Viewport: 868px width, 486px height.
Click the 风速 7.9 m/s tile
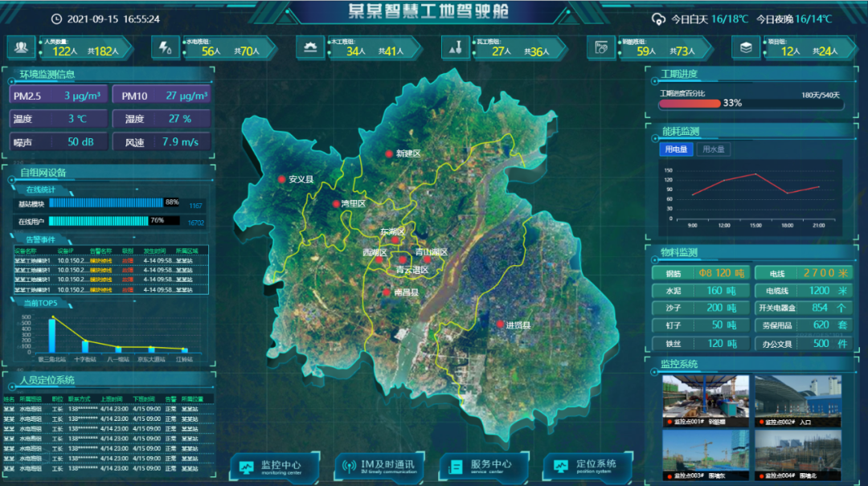pyautogui.click(x=162, y=142)
